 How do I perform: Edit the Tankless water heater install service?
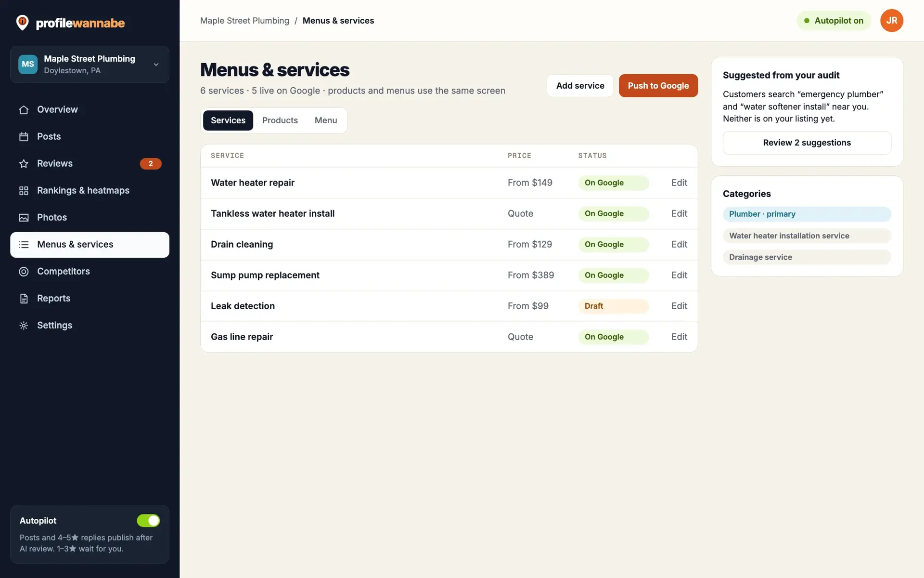pyautogui.click(x=679, y=214)
